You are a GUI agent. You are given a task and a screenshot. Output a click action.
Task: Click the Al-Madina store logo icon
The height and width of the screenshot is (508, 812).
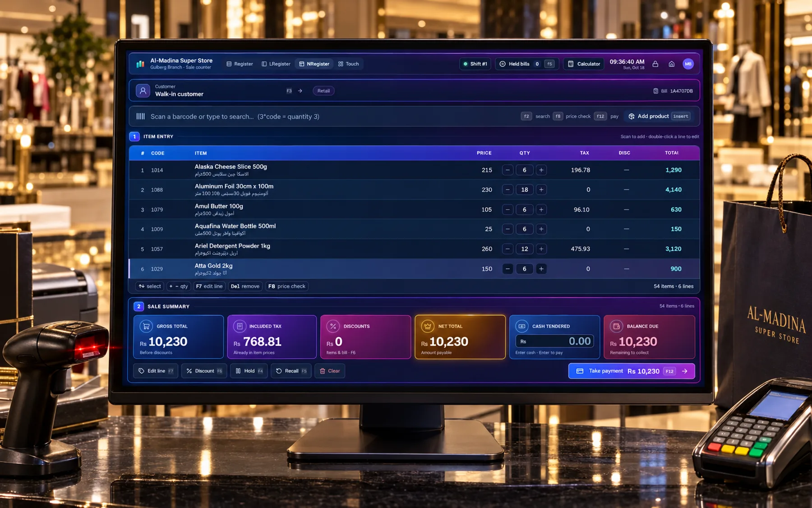pos(140,64)
